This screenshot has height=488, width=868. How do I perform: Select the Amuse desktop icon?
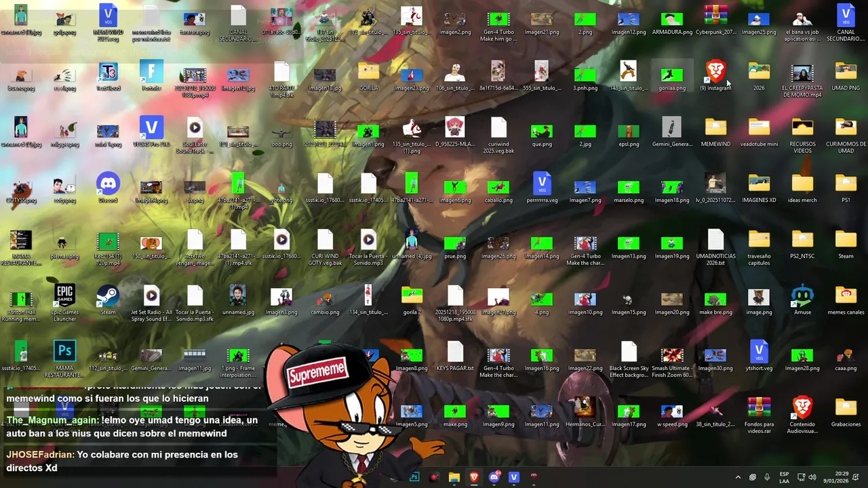click(x=802, y=300)
